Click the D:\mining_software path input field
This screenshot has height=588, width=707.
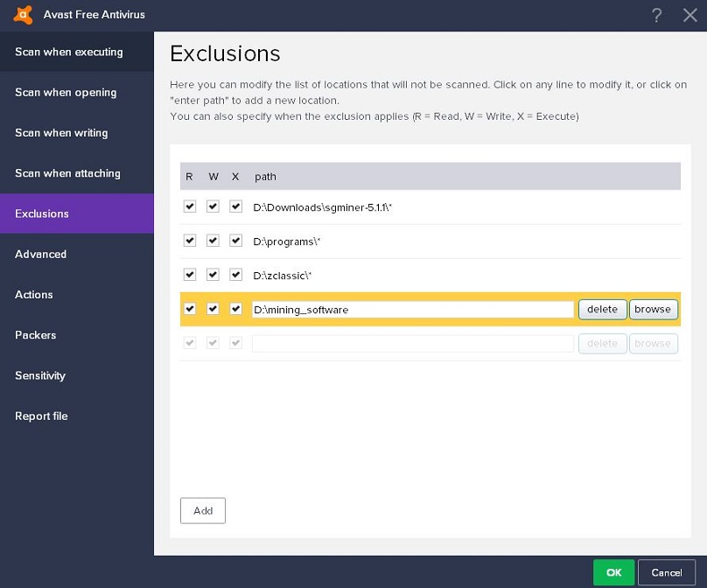[x=413, y=310]
